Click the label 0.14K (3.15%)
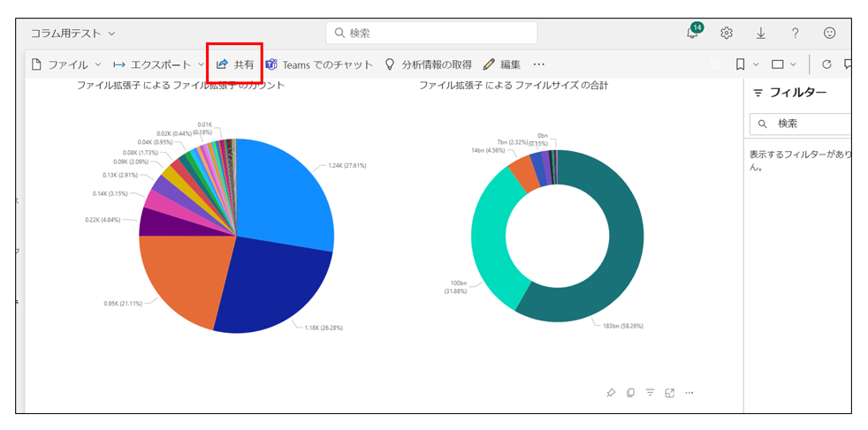868x430 pixels. pos(110,193)
